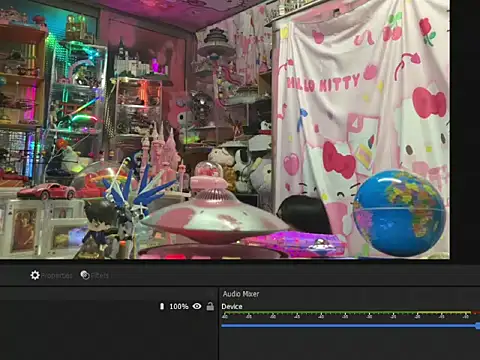Open Filters for the selected source

(x=95, y=275)
